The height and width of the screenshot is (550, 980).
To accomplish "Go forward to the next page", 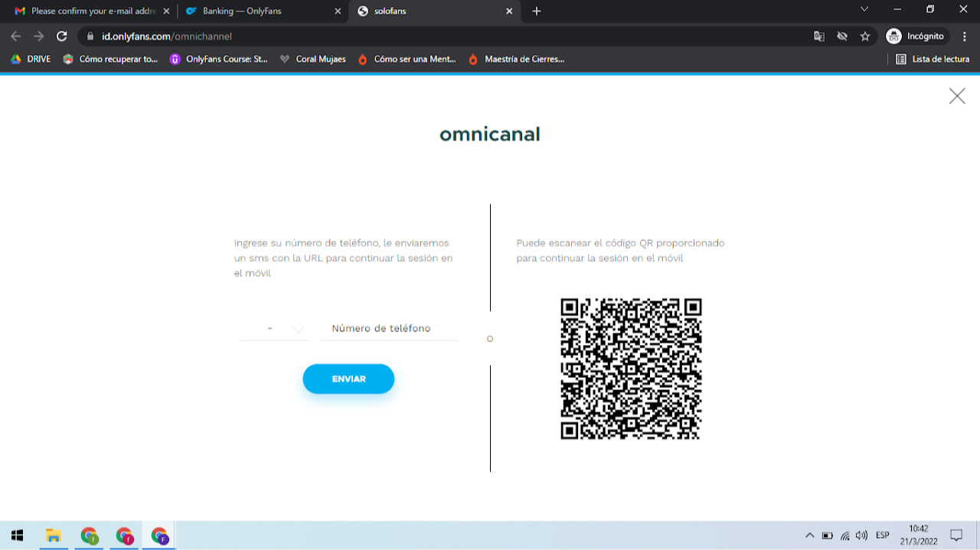I will click(x=39, y=36).
